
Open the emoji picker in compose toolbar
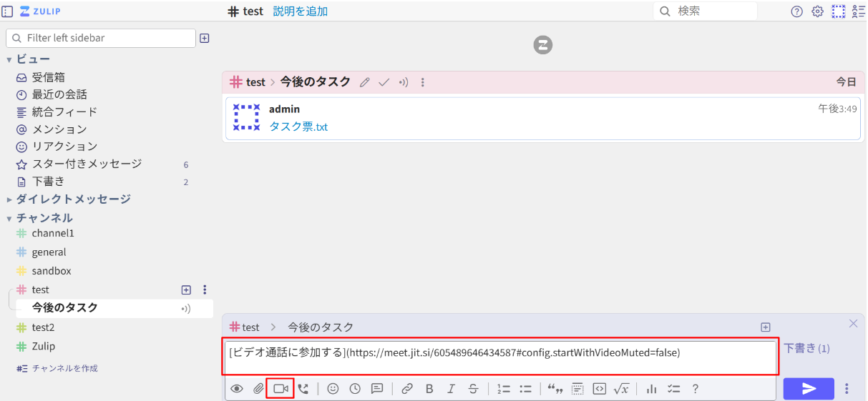[x=333, y=389]
